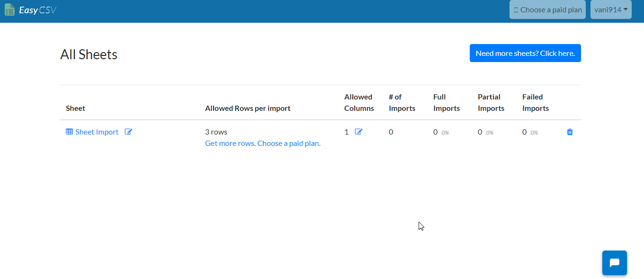Click the EasyCSV spreadsheet logo icon

point(9,9)
